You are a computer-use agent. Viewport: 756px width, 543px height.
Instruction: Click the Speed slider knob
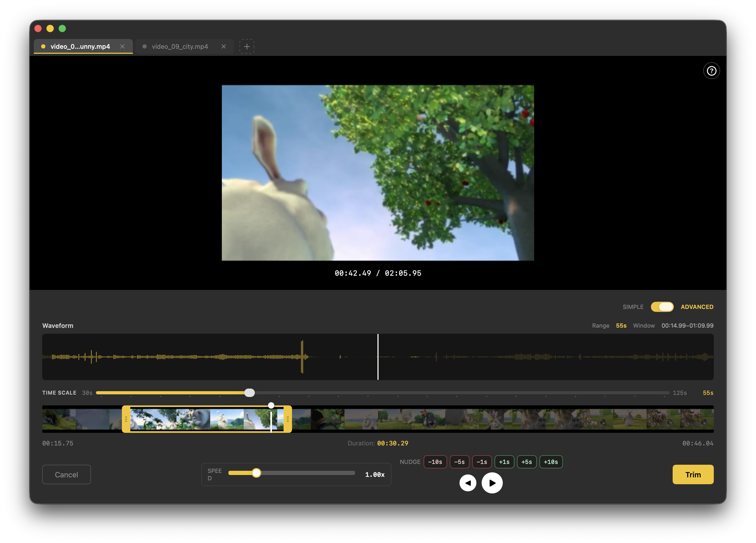click(x=256, y=473)
